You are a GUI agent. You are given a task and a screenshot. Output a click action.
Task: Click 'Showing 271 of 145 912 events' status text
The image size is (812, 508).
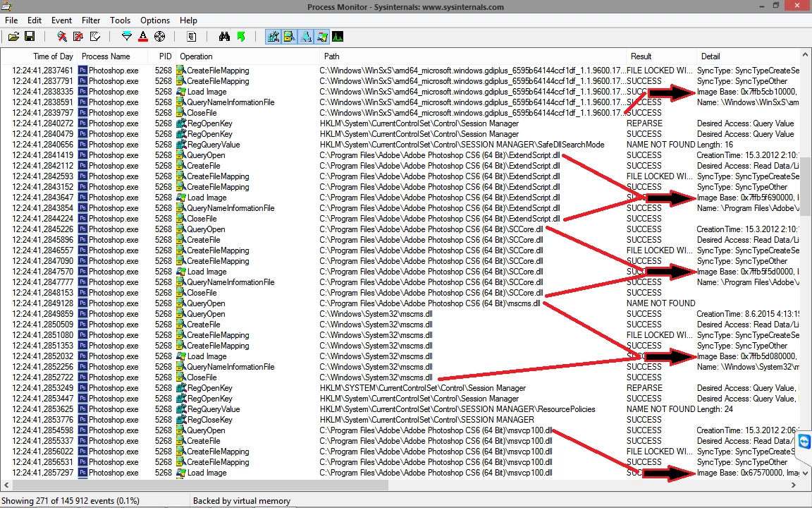[70, 501]
